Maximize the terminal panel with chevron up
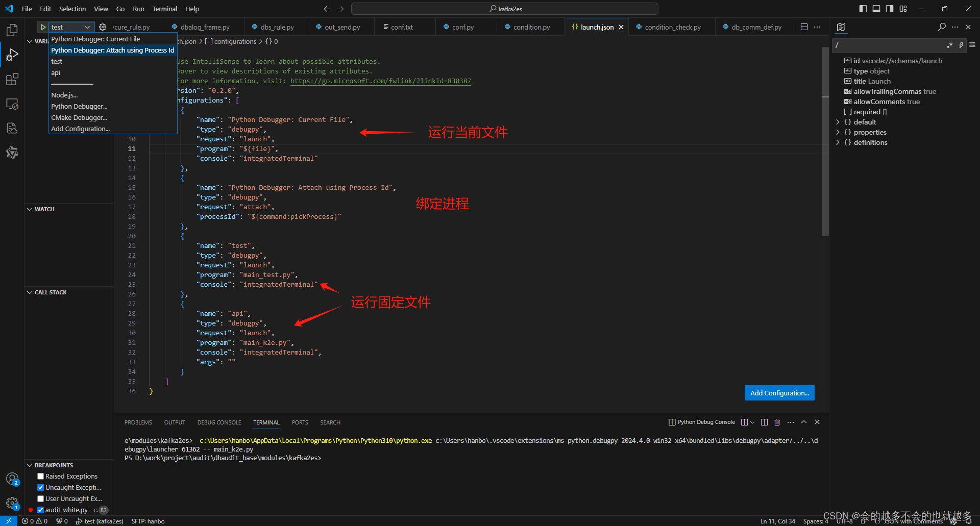The width and height of the screenshot is (980, 526). click(804, 422)
